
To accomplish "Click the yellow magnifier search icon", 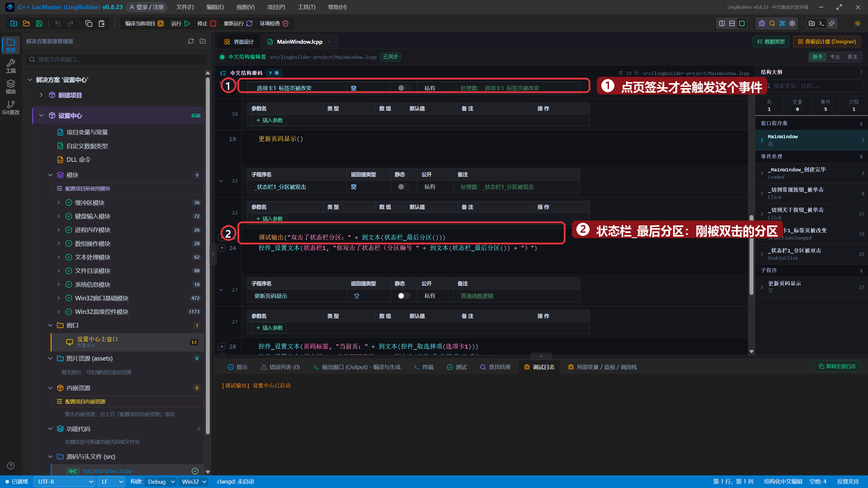I will (772, 23).
